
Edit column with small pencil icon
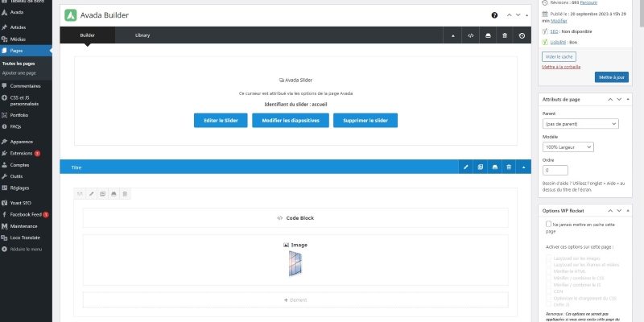click(92, 193)
